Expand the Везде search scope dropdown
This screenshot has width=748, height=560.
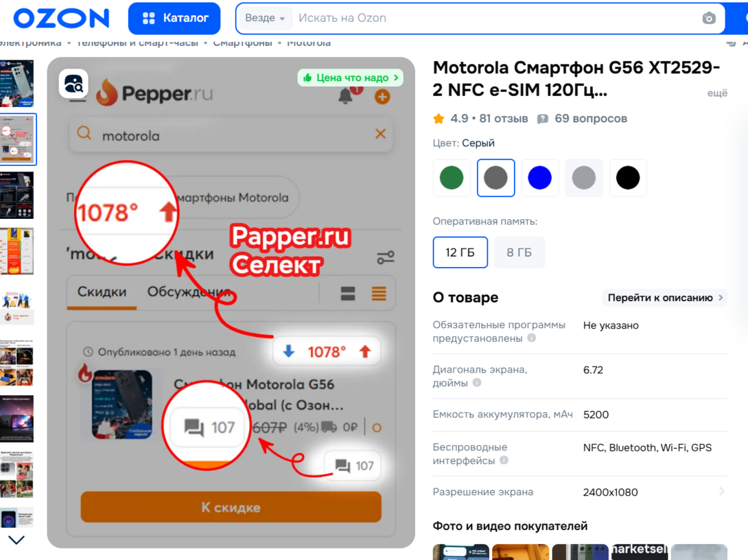(265, 18)
